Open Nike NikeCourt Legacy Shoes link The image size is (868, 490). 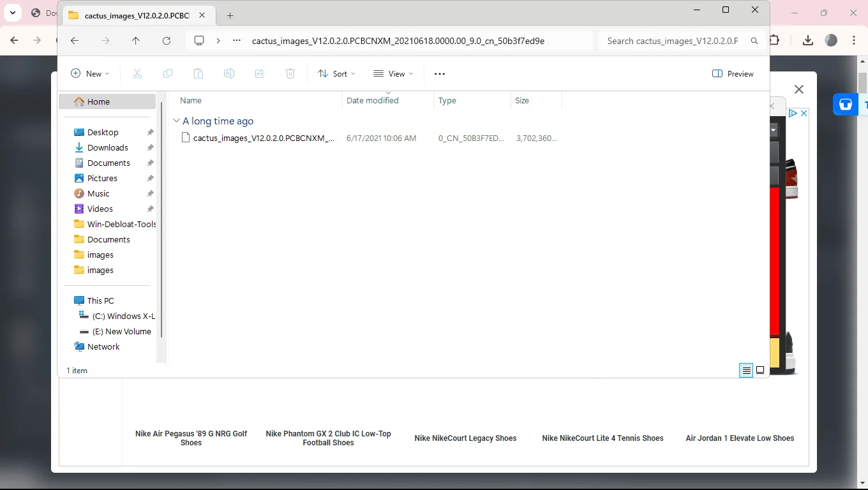click(x=465, y=438)
